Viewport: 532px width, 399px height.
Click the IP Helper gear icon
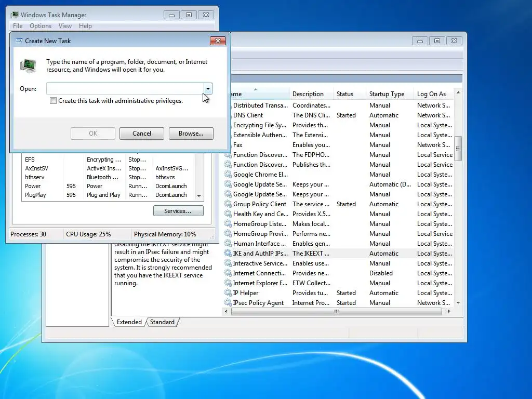[x=228, y=292]
